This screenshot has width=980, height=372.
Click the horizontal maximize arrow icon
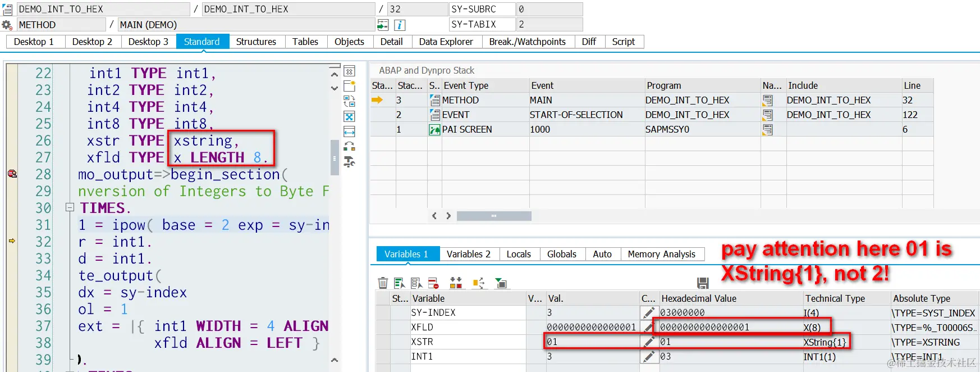[x=349, y=131]
